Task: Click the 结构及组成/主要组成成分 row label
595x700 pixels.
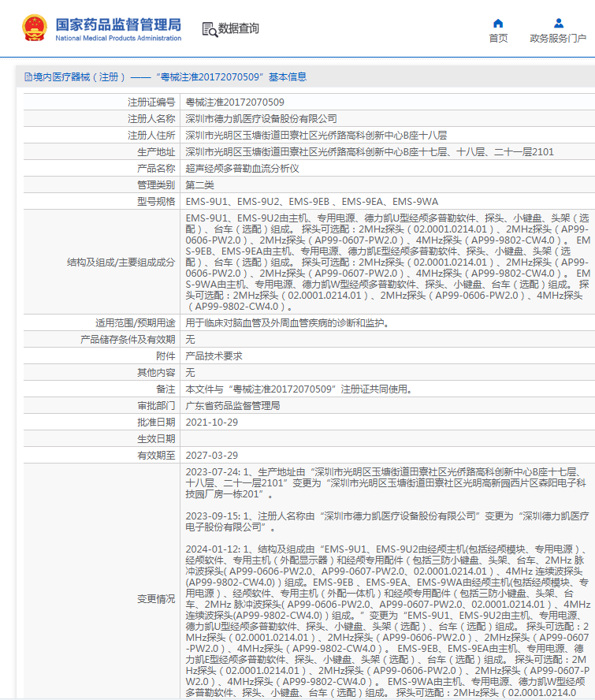Action: pyautogui.click(x=121, y=262)
